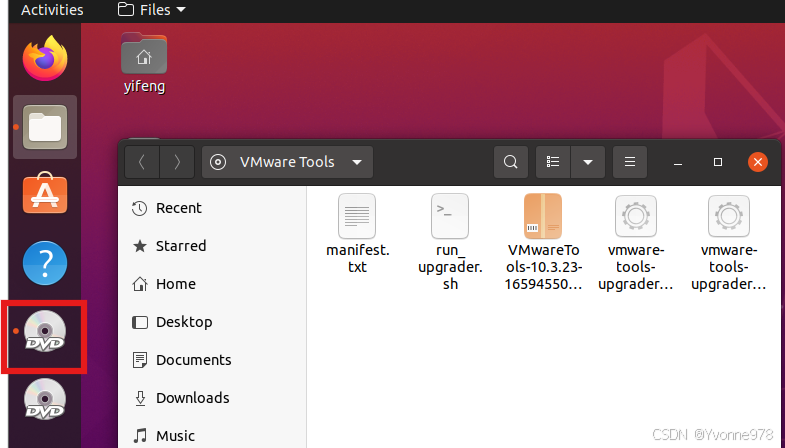This screenshot has width=785, height=448.
Task: Open Firefox from the dock
Action: 45,58
